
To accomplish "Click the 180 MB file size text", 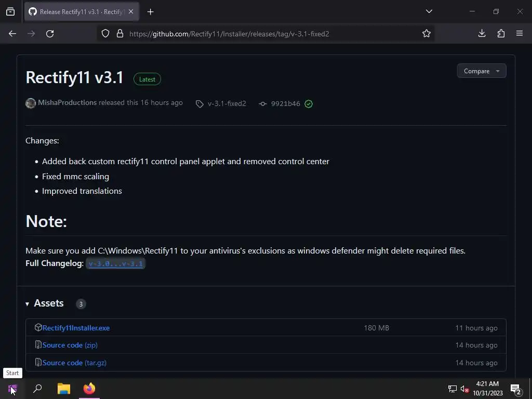I will (376, 328).
